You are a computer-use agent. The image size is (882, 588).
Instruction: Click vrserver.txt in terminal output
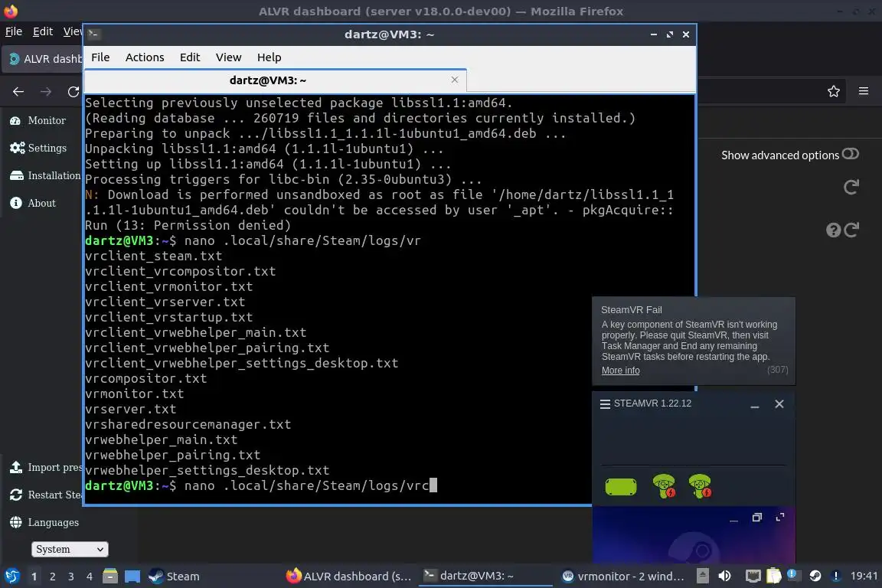point(130,409)
